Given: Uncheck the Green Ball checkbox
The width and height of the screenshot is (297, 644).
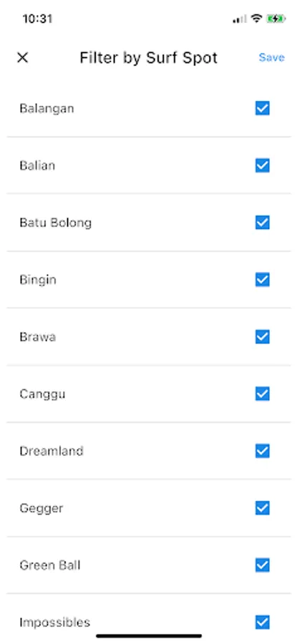Looking at the screenshot, I should (262, 565).
